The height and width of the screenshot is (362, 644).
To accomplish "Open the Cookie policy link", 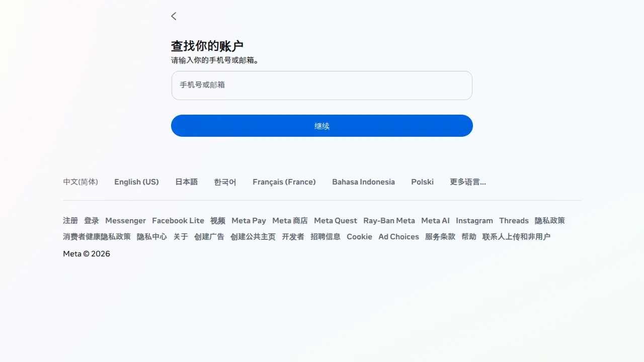I will point(359,237).
